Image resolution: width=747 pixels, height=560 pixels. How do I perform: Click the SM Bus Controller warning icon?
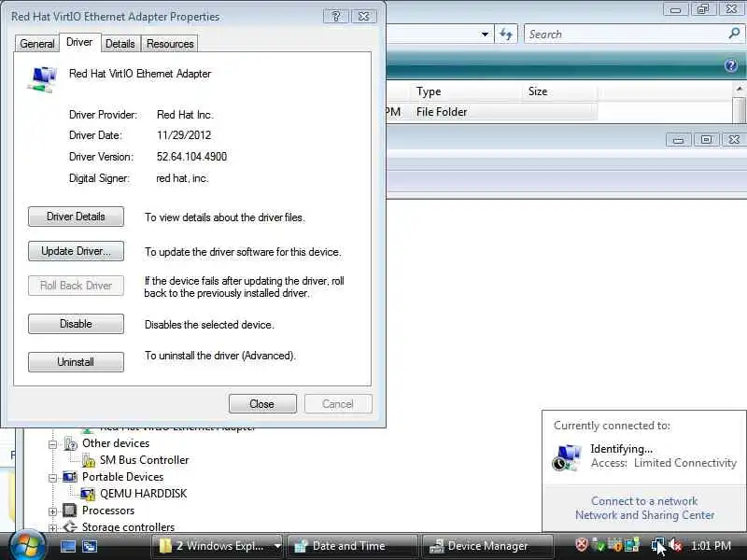pyautogui.click(x=89, y=460)
